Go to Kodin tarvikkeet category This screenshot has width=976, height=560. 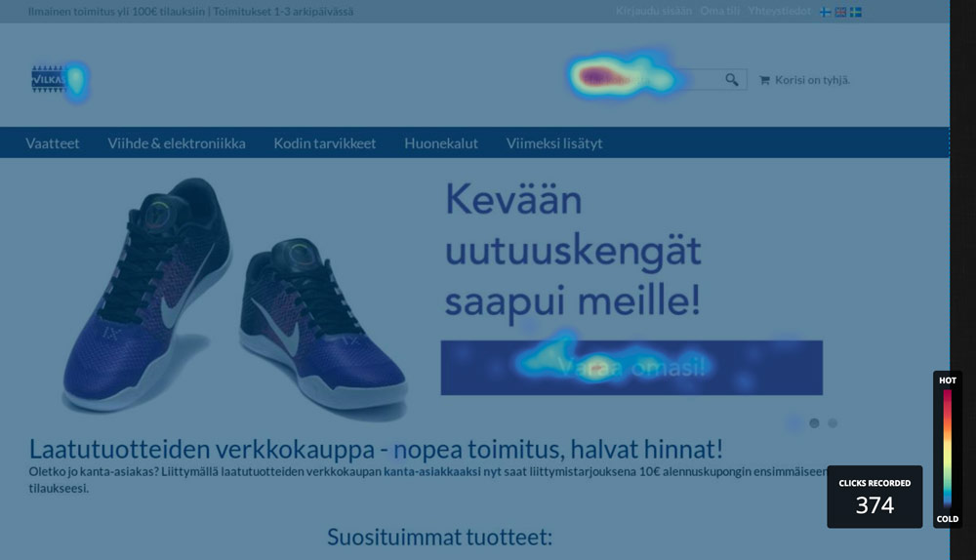click(325, 143)
